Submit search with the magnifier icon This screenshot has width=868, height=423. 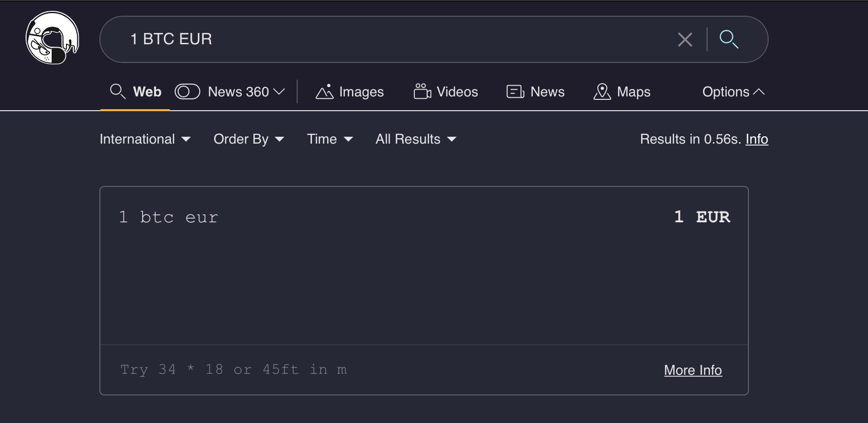729,39
